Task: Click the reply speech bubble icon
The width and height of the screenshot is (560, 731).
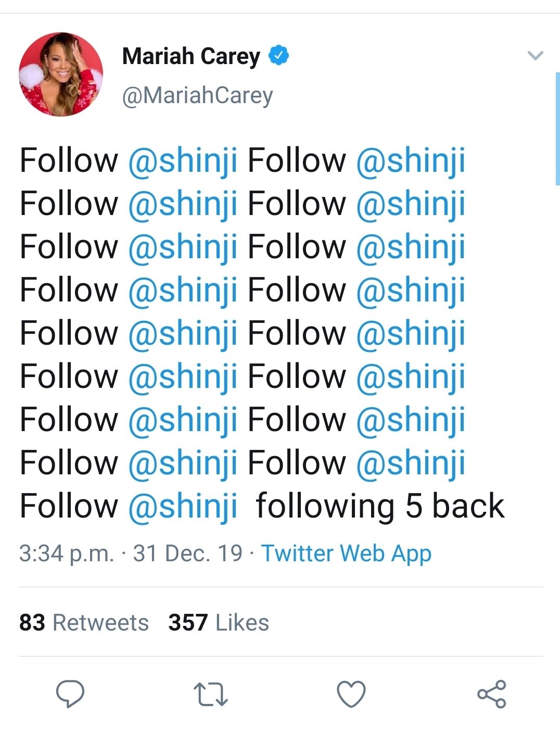Action: coord(70,694)
